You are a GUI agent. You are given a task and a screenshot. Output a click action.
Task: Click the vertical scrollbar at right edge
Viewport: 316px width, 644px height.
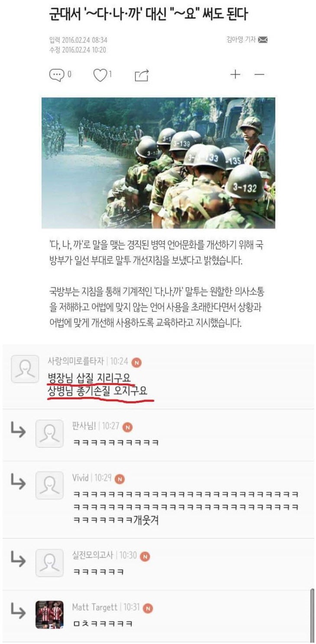coord(312,615)
